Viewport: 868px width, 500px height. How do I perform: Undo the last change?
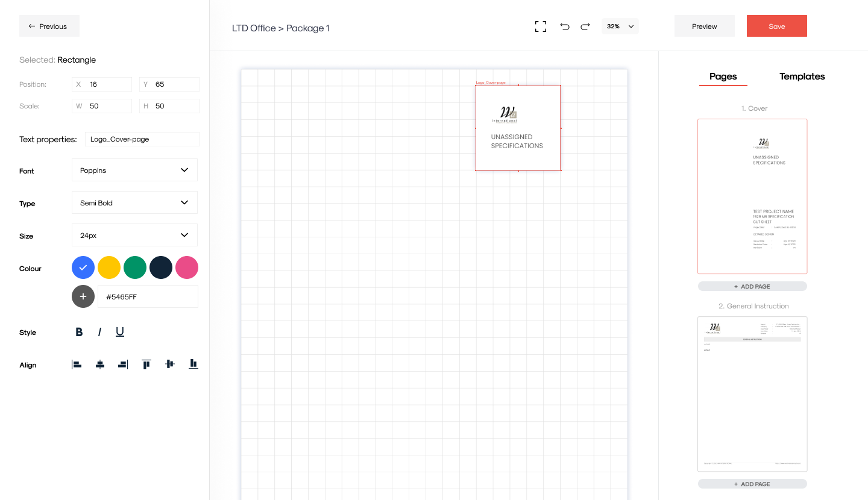click(x=564, y=27)
